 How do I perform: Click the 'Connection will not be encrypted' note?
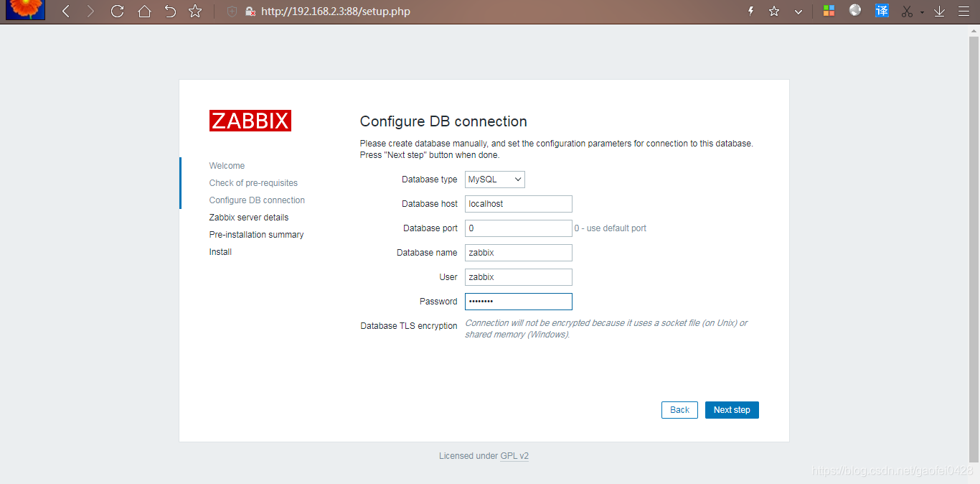(x=606, y=329)
